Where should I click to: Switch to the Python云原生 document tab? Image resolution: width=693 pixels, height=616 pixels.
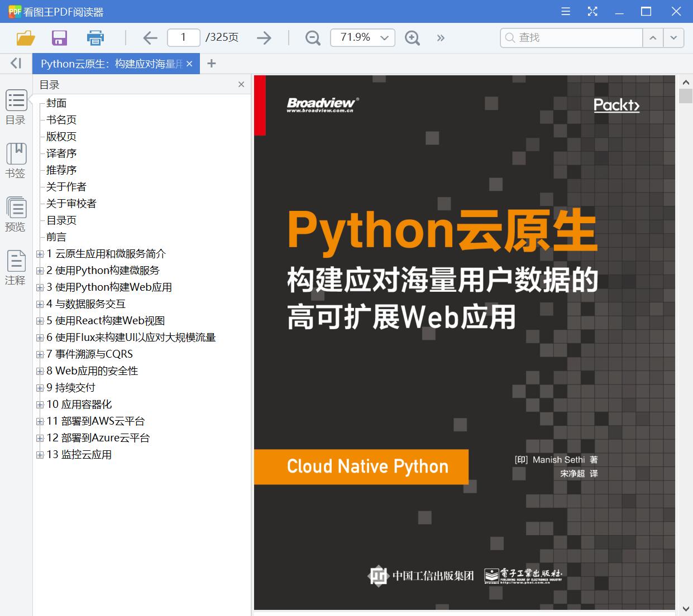tap(112, 64)
